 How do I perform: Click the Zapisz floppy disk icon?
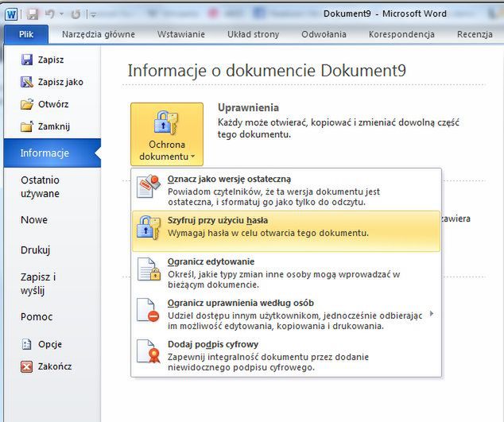click(27, 60)
